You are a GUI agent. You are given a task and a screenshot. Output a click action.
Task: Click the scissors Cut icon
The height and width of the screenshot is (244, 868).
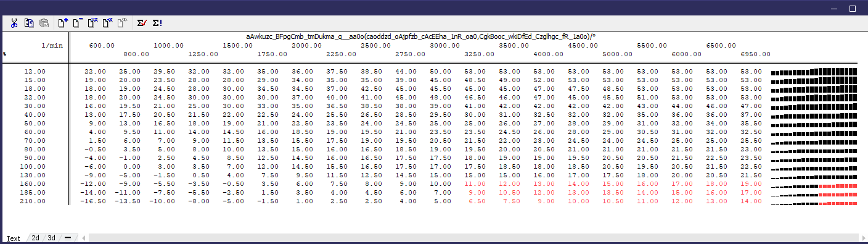click(14, 23)
